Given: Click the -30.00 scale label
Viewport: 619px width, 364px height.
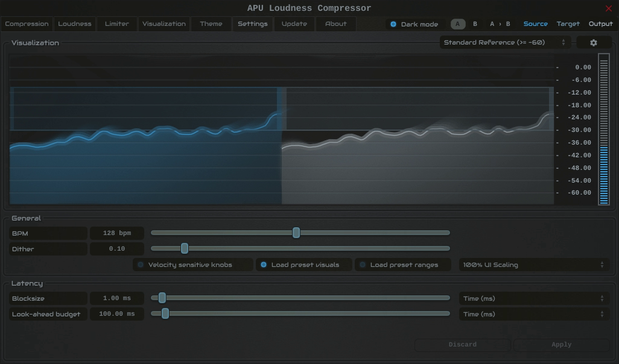Looking at the screenshot, I should (x=579, y=130).
